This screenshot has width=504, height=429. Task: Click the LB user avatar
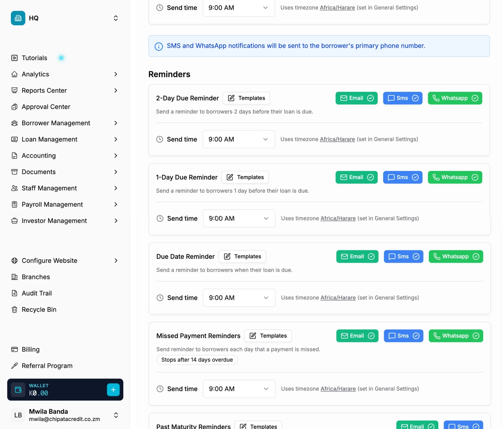click(x=18, y=415)
